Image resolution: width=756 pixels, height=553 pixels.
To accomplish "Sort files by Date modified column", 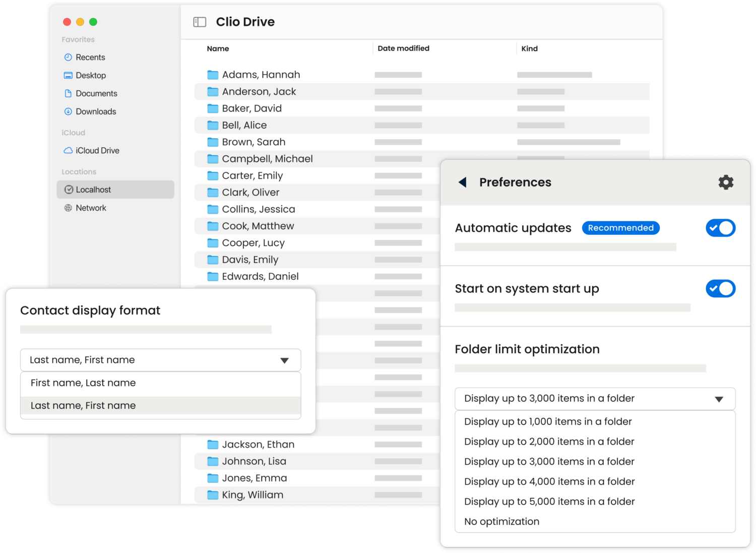I will tap(403, 48).
